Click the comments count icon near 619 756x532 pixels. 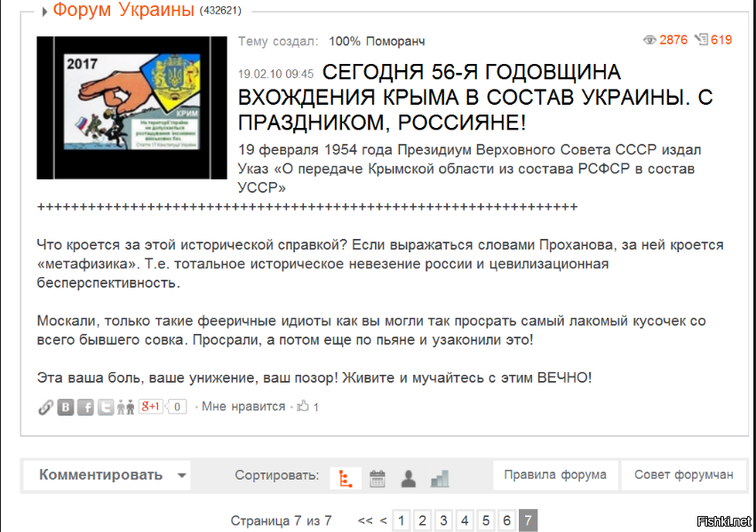tap(701, 39)
